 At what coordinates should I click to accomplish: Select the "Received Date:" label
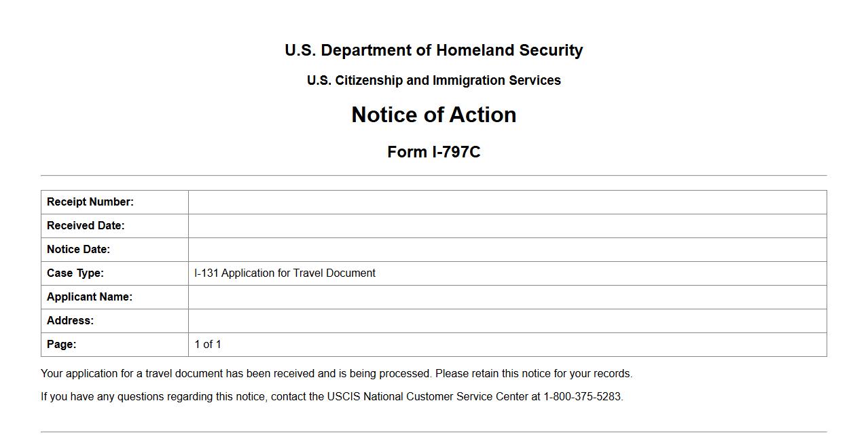(86, 226)
